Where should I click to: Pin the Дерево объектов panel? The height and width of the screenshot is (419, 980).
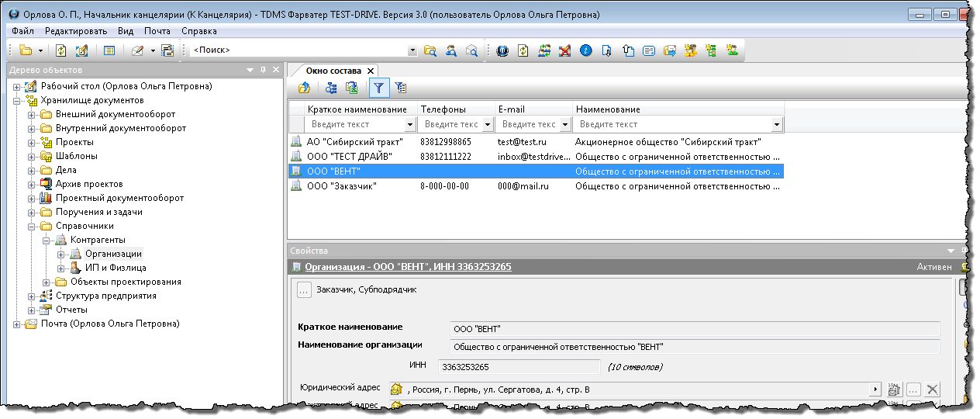[x=263, y=70]
